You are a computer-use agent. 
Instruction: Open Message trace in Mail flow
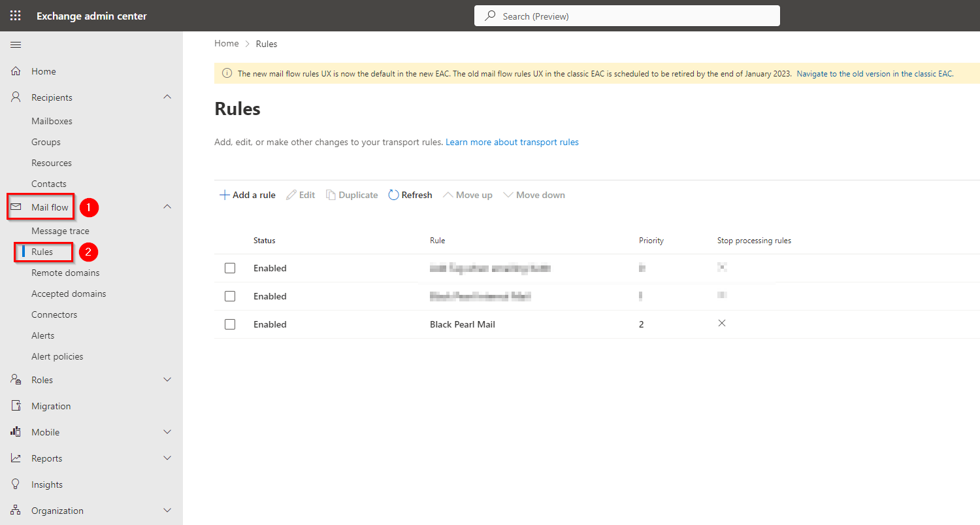click(x=60, y=231)
